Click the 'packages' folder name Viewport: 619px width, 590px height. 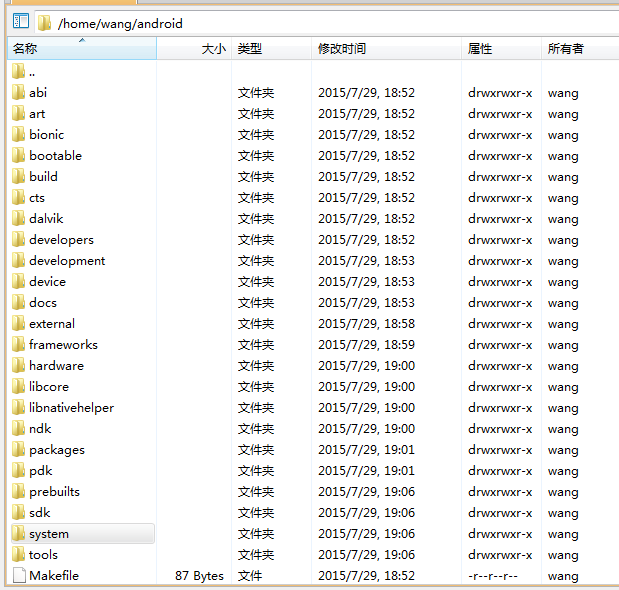pos(57,450)
